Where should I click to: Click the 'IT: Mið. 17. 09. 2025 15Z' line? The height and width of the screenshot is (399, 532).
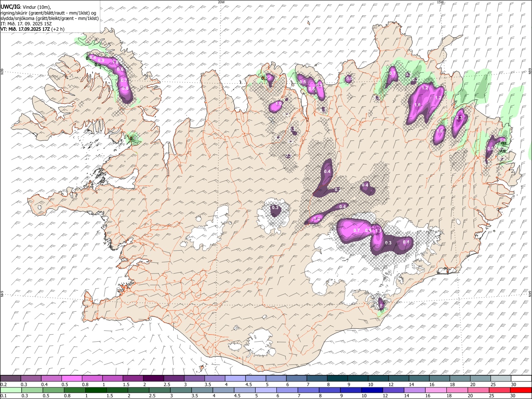point(26,24)
